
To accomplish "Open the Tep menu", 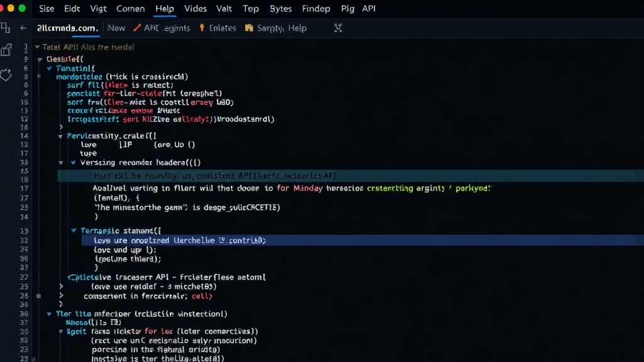I will 250,9.
